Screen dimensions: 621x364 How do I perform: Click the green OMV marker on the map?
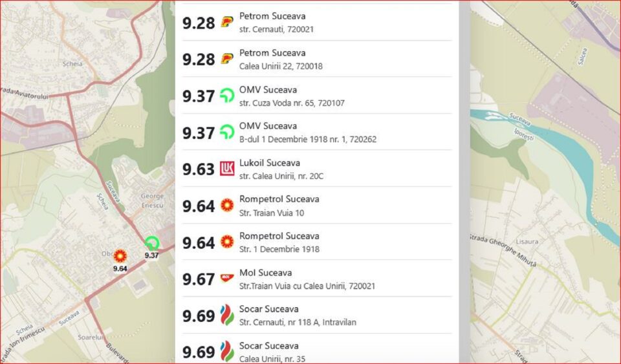click(x=152, y=244)
